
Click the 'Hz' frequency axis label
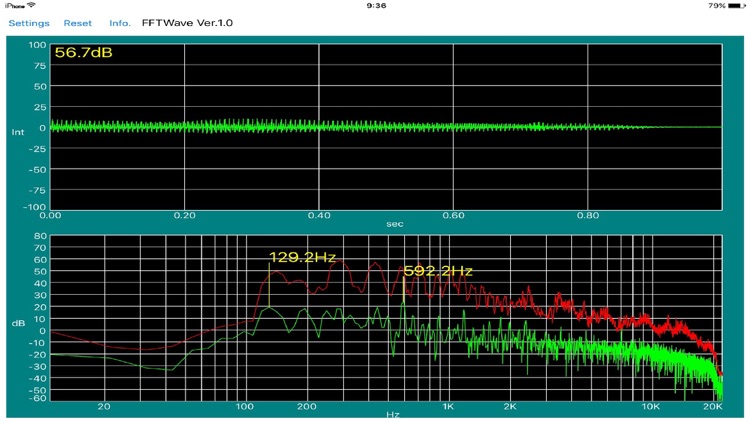[x=393, y=414]
